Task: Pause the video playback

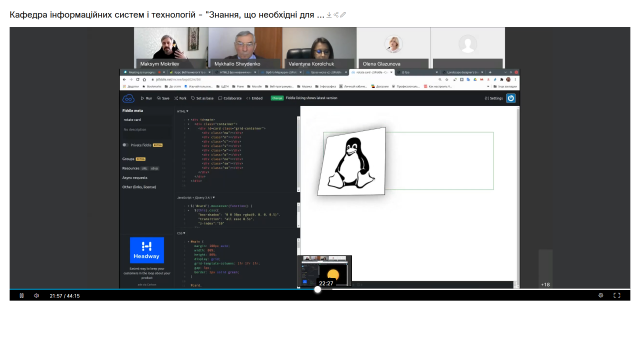Action: (22, 296)
